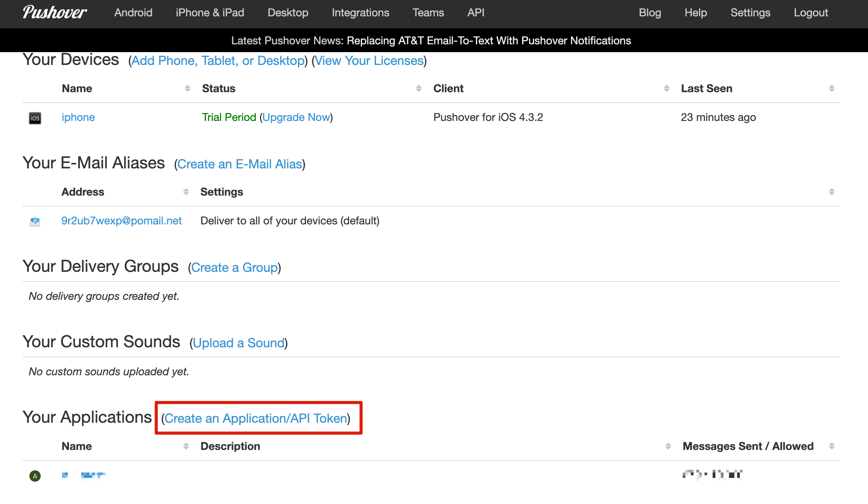Click Add Phone, Tablet, or Desktop link
This screenshot has height=504, width=868.
tap(218, 61)
